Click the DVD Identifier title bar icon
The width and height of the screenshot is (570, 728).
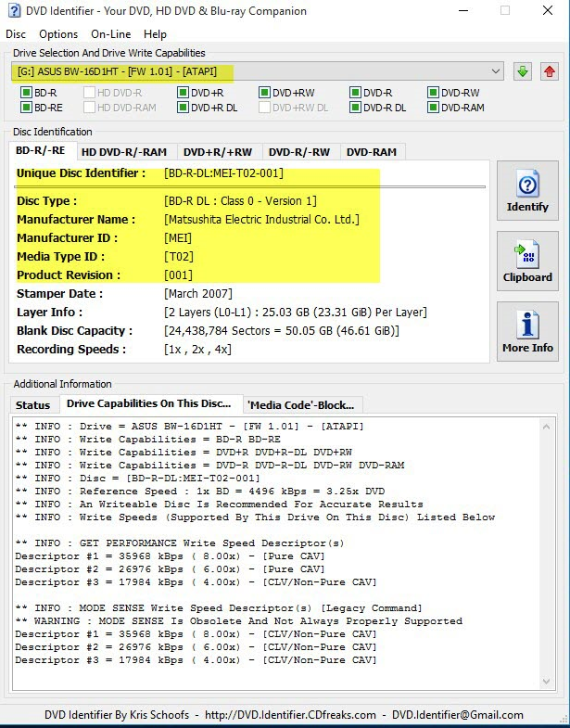coord(15,11)
